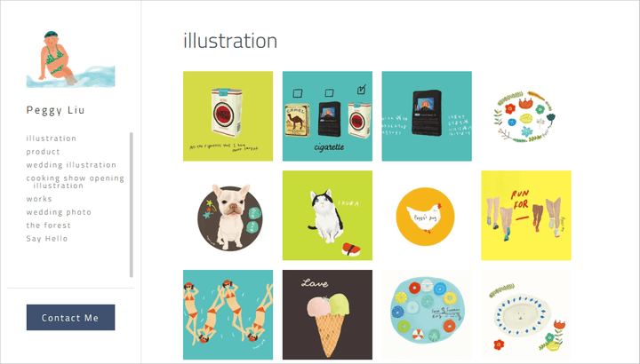Open the wedding illustration menu item
640x364 pixels.
(x=71, y=165)
